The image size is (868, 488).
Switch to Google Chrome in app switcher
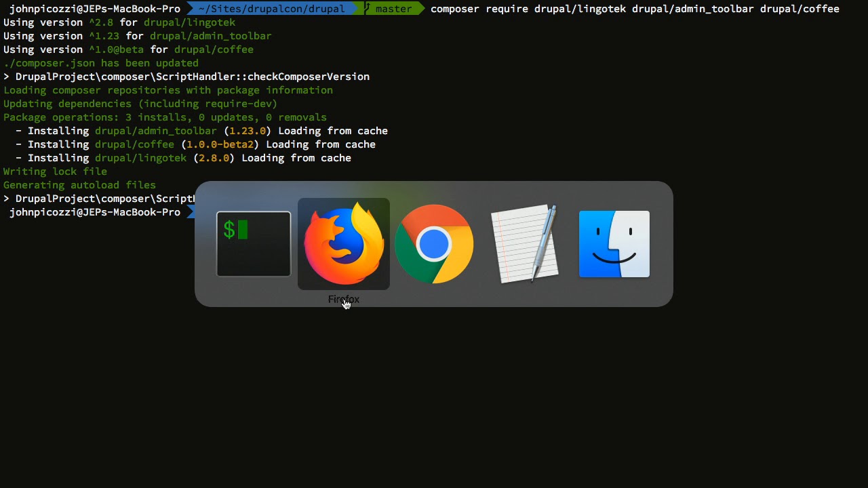pyautogui.click(x=434, y=244)
